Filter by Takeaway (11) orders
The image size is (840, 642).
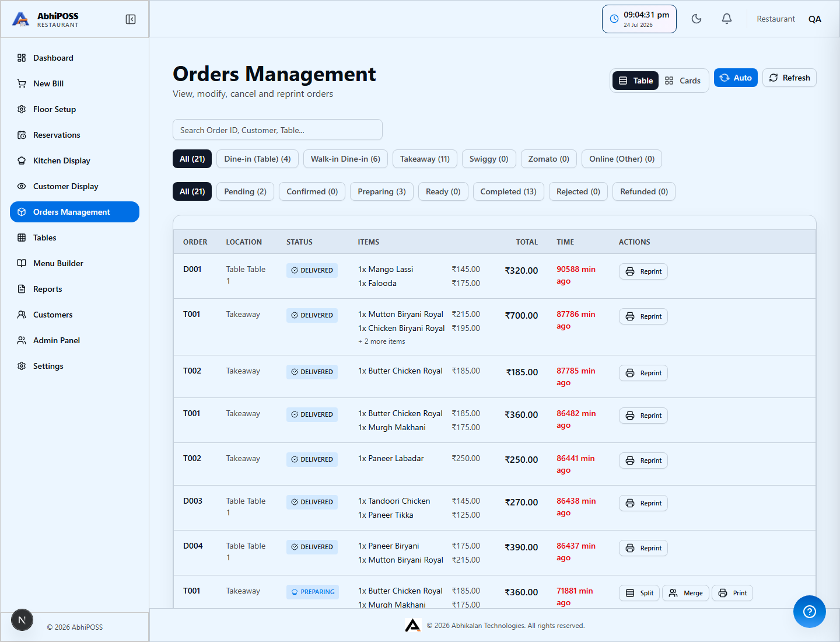coord(425,159)
